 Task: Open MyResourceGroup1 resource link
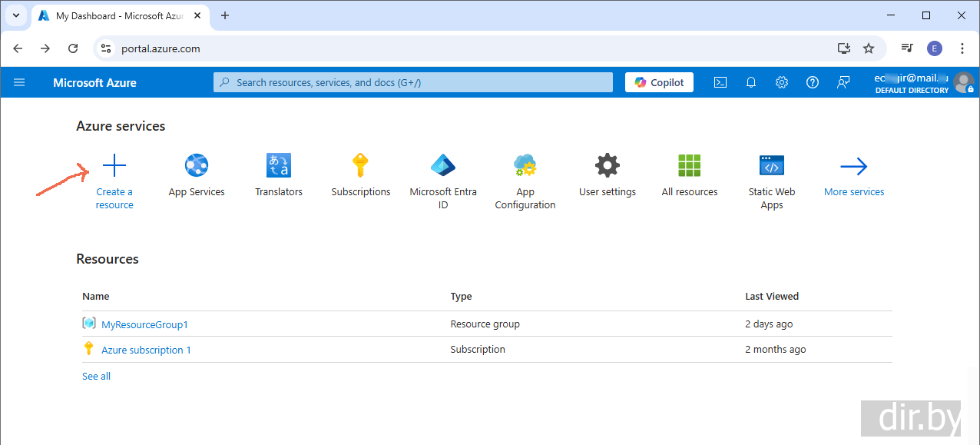[144, 324]
